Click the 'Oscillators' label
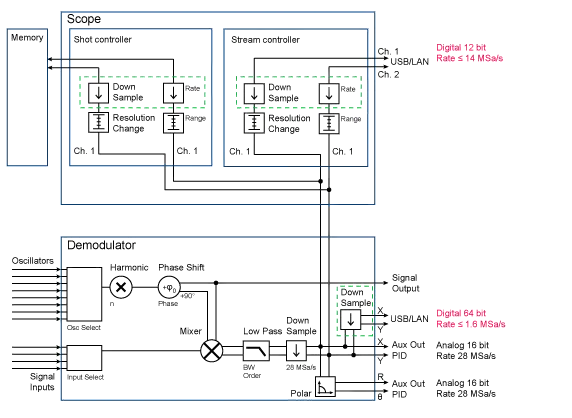This screenshot has width=572, height=418. pos(32,261)
